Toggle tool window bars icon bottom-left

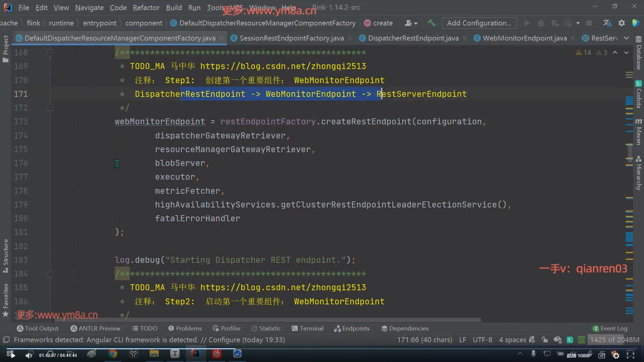pyautogui.click(x=6, y=340)
